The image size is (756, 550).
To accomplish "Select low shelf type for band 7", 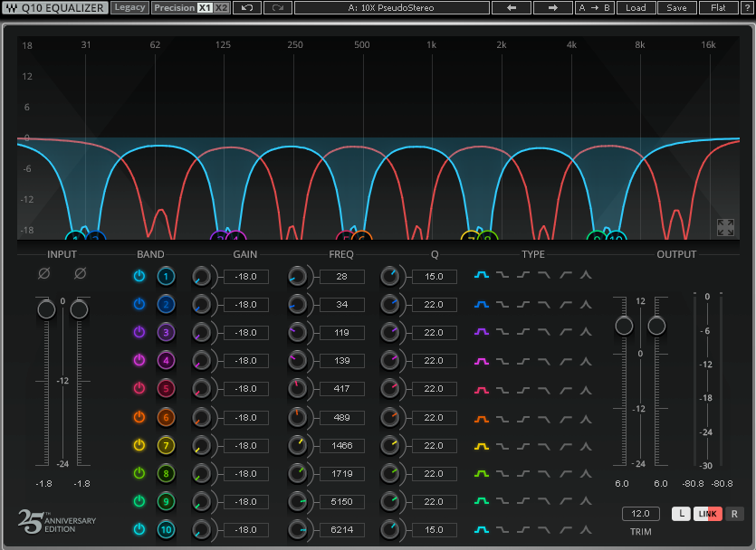I will (502, 447).
